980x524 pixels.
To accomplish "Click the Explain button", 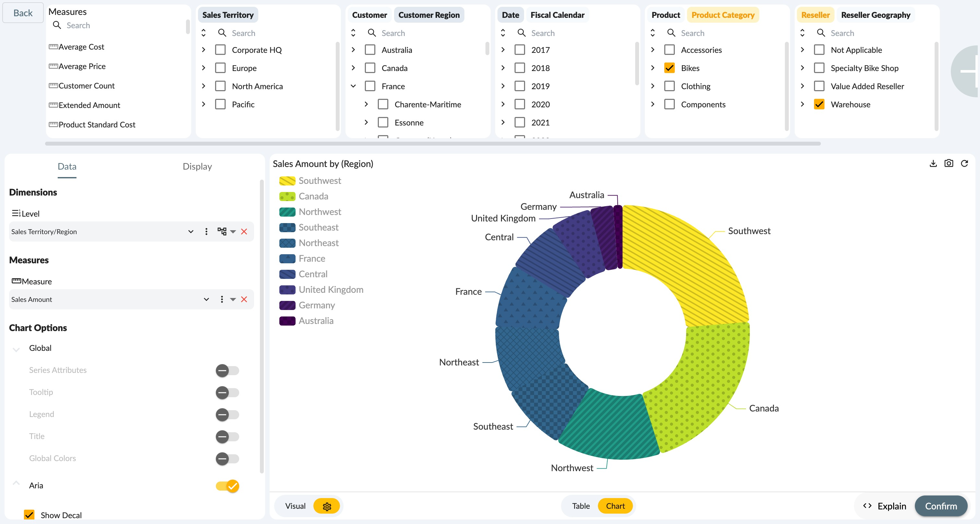I will [x=885, y=506].
